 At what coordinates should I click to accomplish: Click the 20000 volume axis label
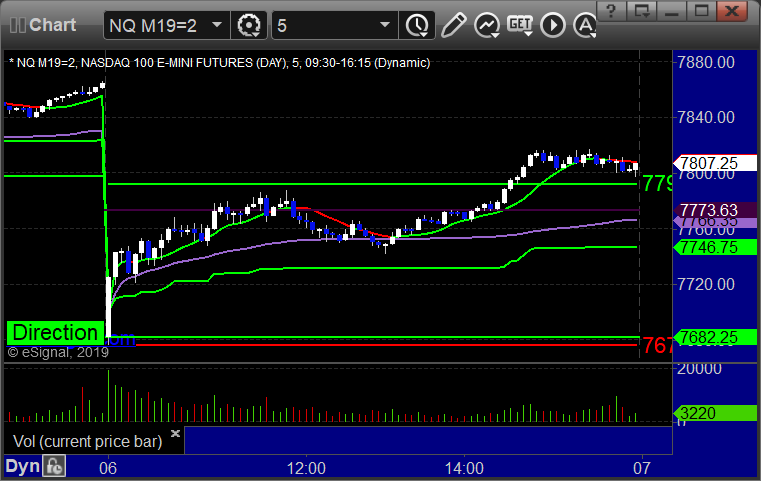(x=699, y=369)
